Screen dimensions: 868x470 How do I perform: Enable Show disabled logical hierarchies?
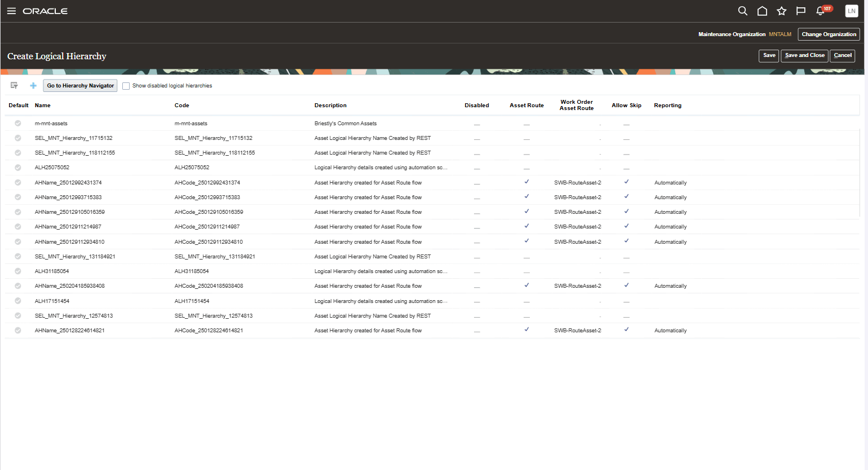(126, 85)
